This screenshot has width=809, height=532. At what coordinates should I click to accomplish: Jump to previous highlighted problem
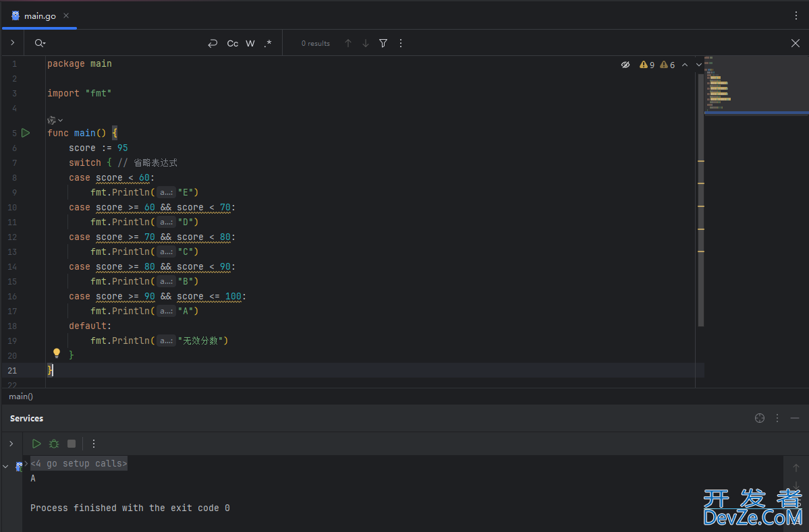(x=685, y=65)
